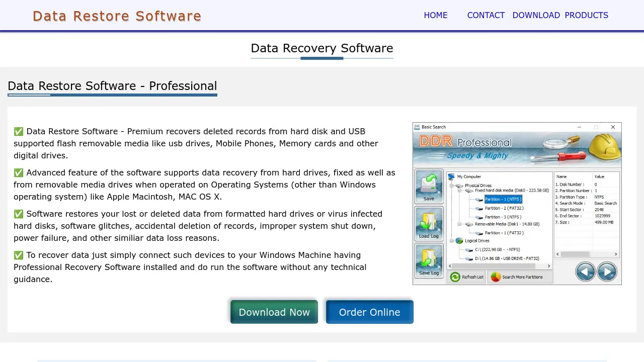This screenshot has height=362, width=644.
Task: Click the Data Recovery Software heading
Action: [x=322, y=48]
